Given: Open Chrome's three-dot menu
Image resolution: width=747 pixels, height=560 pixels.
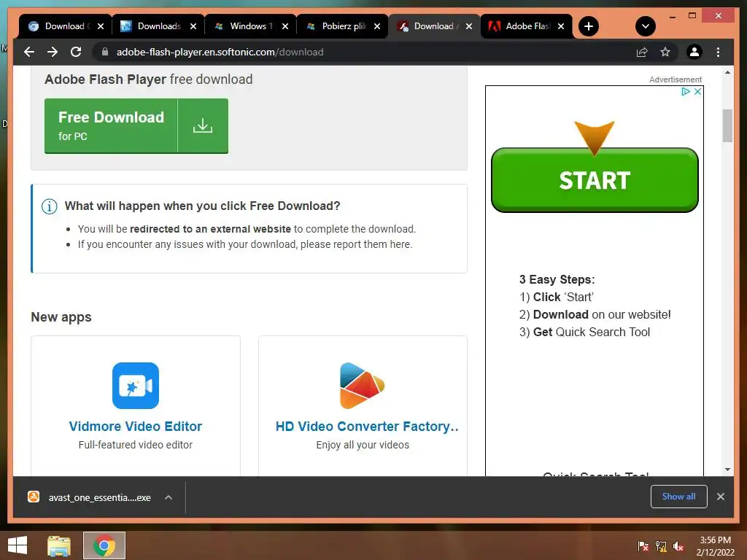Looking at the screenshot, I should click(x=718, y=52).
